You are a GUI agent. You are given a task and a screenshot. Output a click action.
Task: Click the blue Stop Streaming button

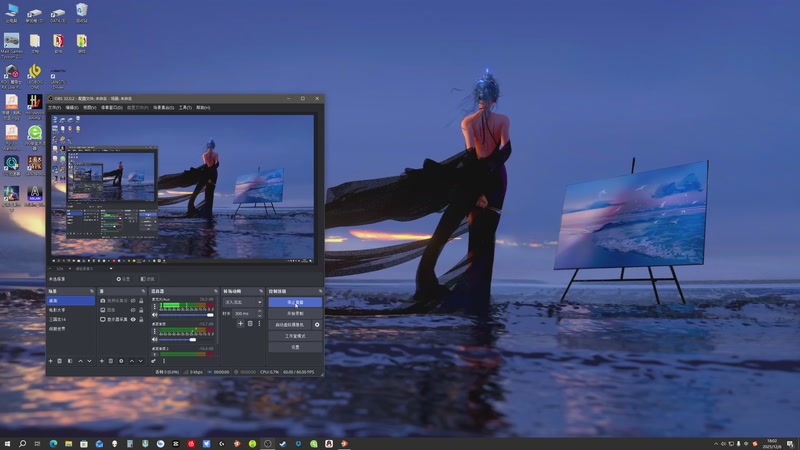click(x=295, y=302)
